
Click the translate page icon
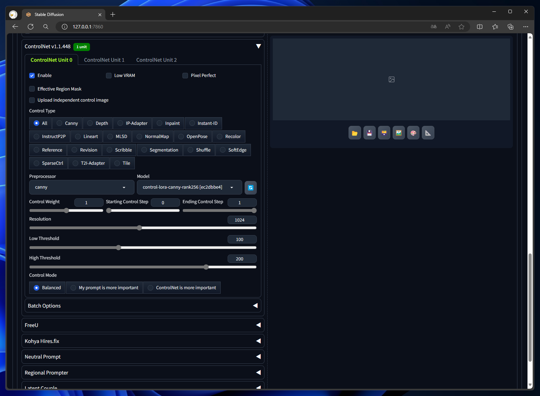pyautogui.click(x=434, y=27)
